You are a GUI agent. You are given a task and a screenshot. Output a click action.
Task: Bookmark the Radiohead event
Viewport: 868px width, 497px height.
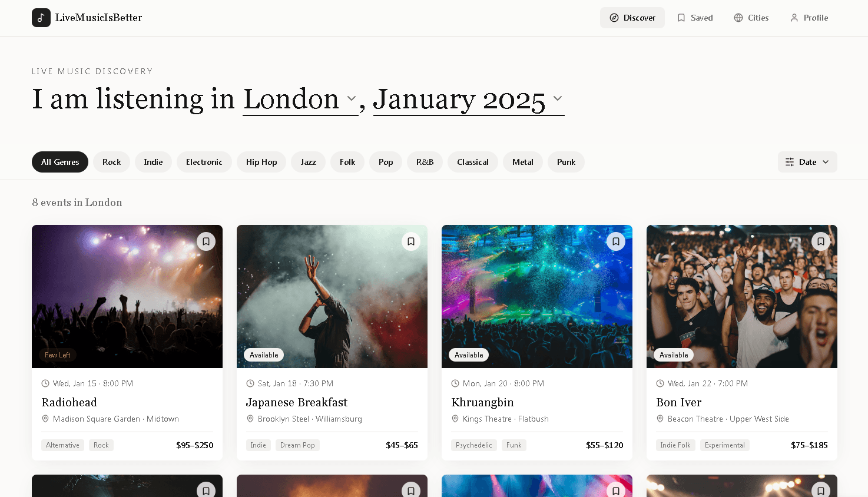click(206, 241)
